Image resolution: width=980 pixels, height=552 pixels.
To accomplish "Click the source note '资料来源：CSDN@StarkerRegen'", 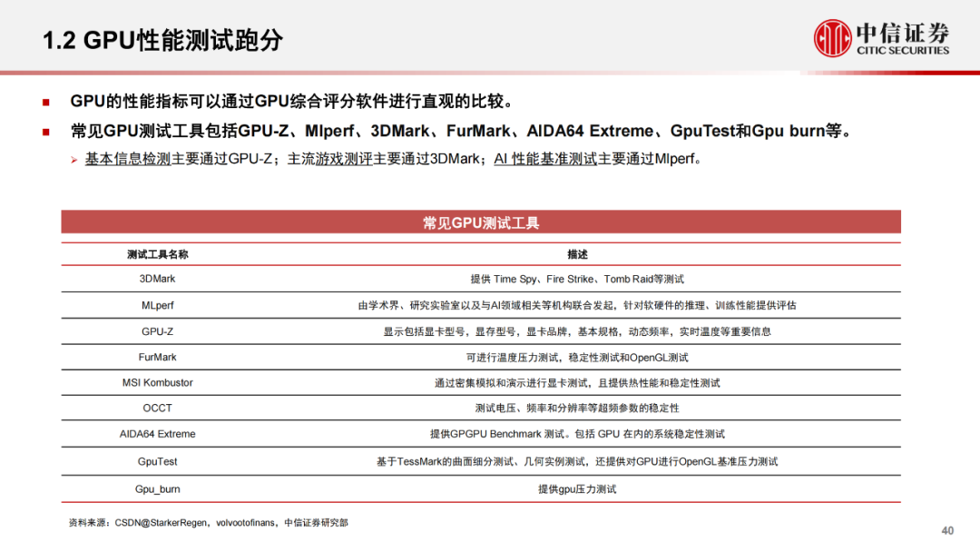I will pos(208,523).
